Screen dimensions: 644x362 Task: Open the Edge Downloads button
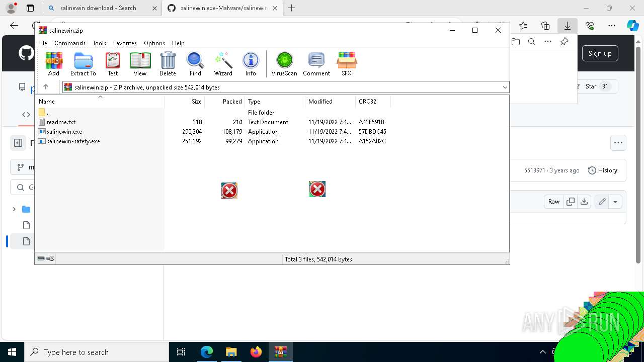(x=568, y=26)
